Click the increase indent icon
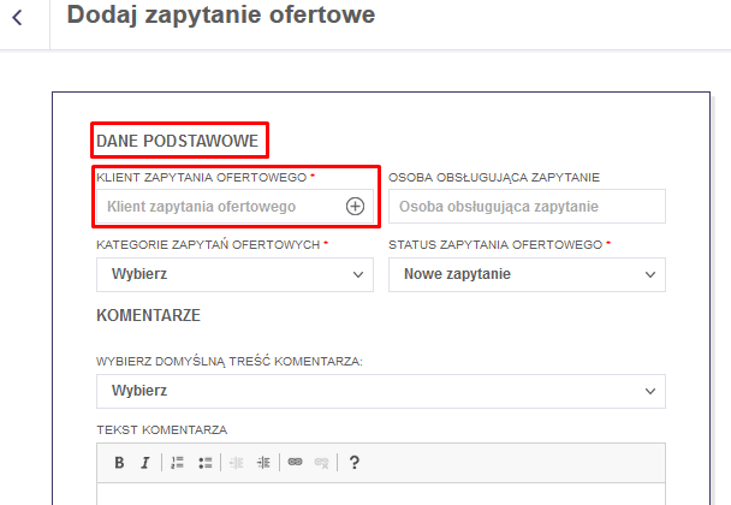The height and width of the screenshot is (505, 731). 264,463
